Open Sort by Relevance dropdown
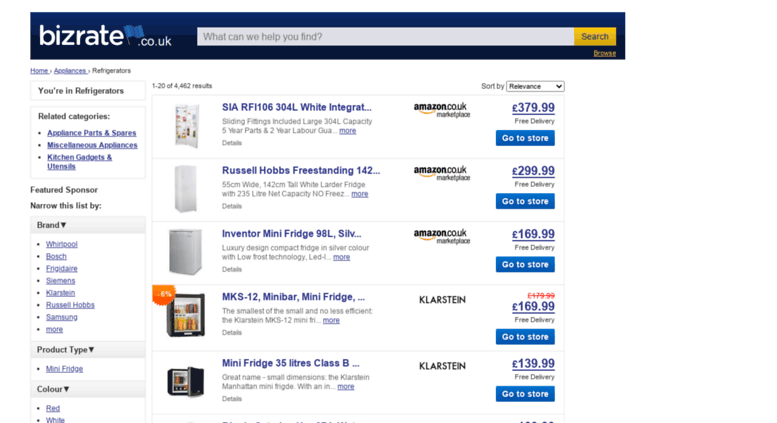Viewport: 777px width, 423px height. [x=535, y=86]
